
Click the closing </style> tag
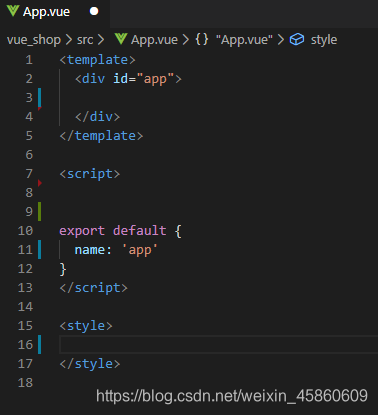click(x=90, y=364)
